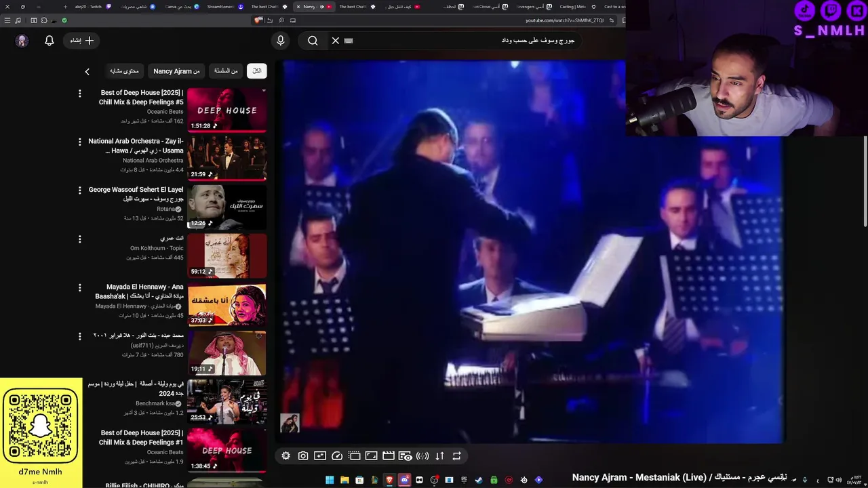Open the playback speed gauge control
This screenshot has width=868, height=488.
(337, 456)
